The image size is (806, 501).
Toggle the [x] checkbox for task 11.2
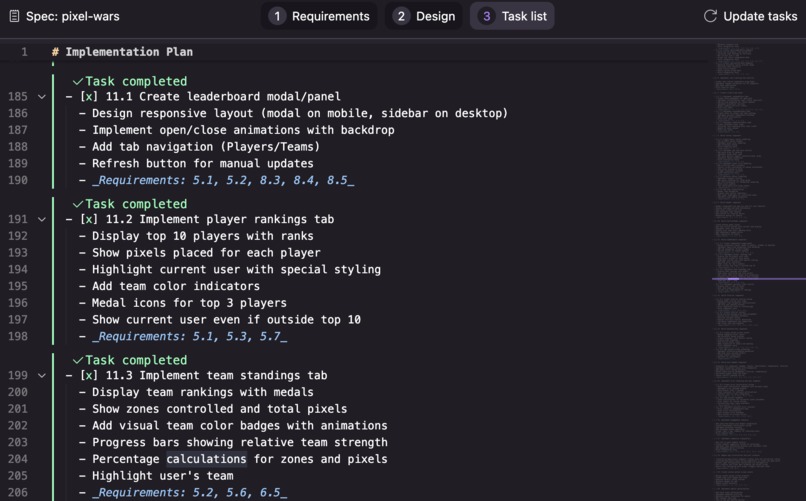coord(88,219)
